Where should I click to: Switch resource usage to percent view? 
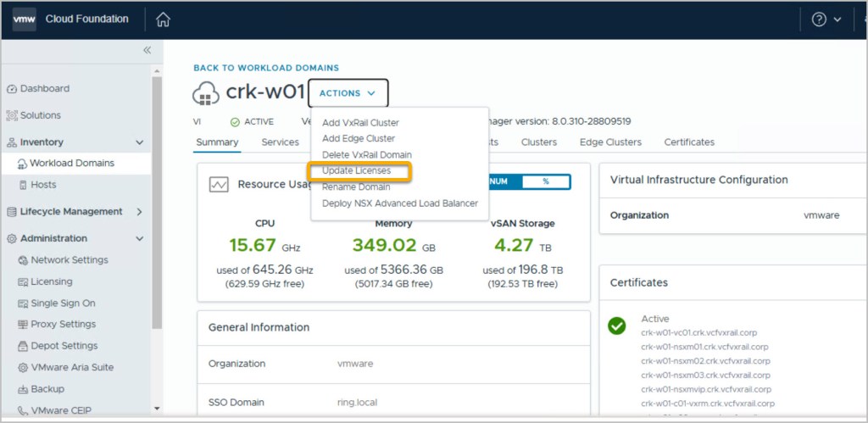pyautogui.click(x=546, y=181)
